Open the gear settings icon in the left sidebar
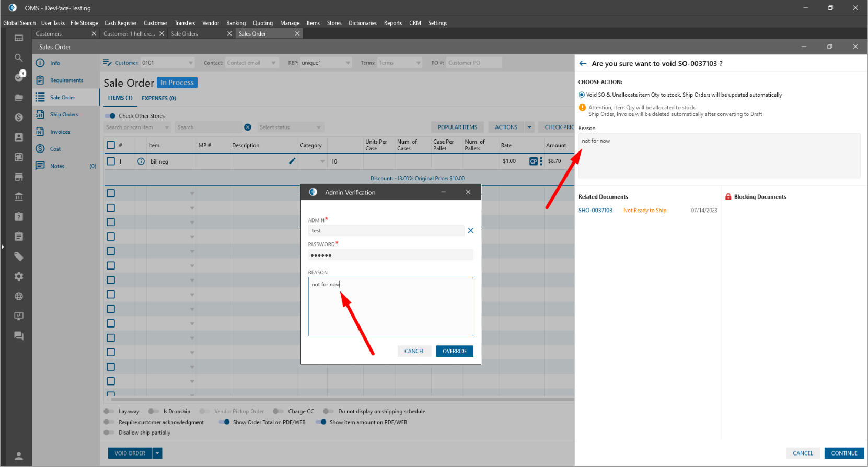The width and height of the screenshot is (868, 467). 19,276
